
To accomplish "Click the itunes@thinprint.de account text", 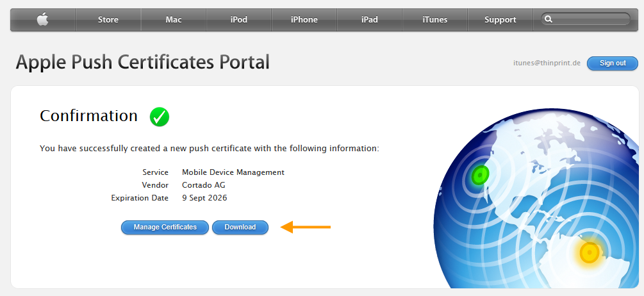I will (547, 63).
